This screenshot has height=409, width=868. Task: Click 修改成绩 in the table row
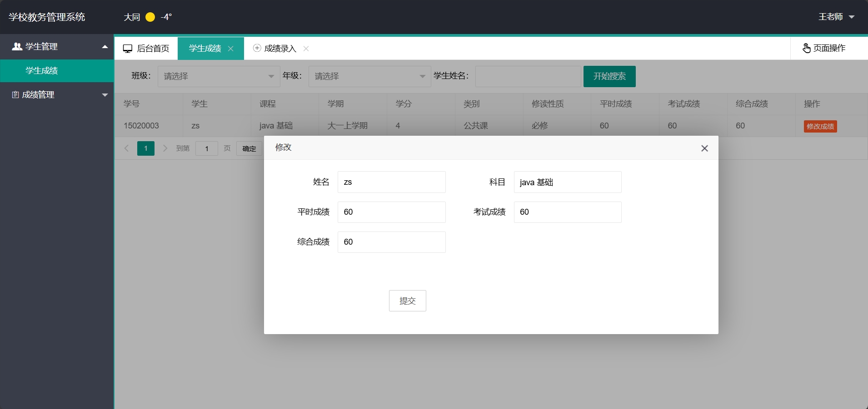(819, 126)
